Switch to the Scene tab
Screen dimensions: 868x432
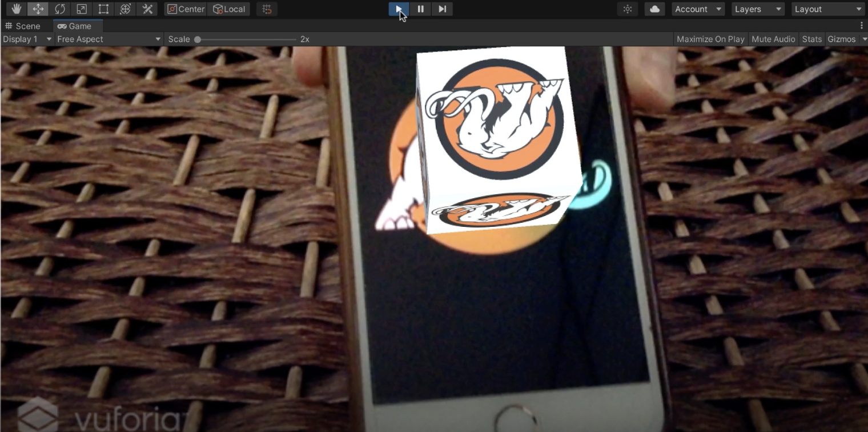(23, 26)
